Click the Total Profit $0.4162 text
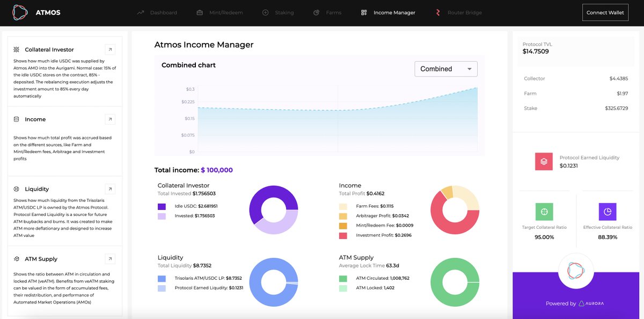The width and height of the screenshot is (644, 319). (x=362, y=193)
